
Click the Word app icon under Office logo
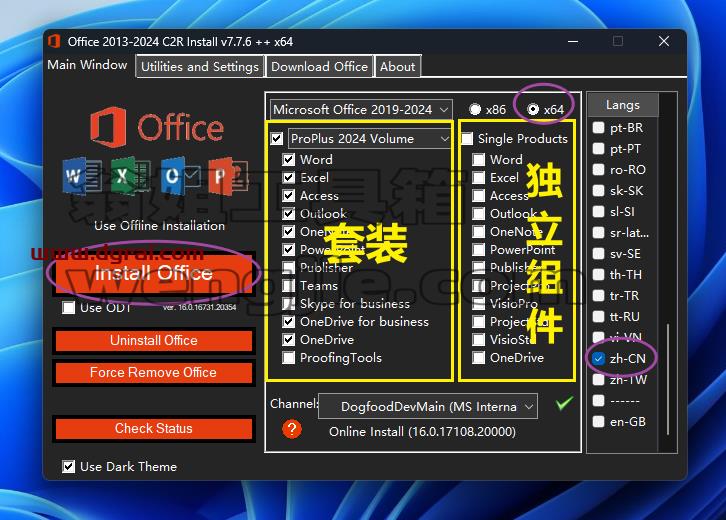tap(81, 175)
